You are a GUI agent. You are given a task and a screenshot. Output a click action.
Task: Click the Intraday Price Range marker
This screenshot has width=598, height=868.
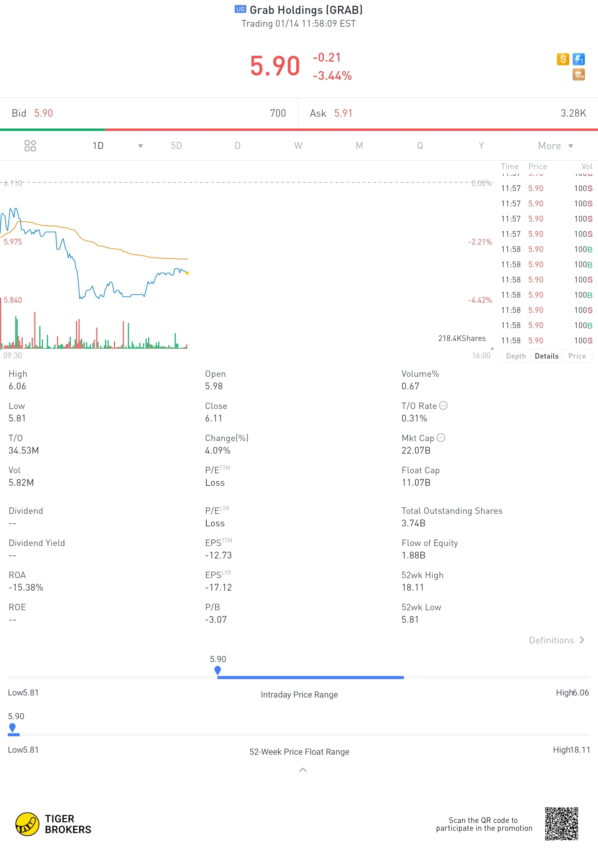[217, 670]
